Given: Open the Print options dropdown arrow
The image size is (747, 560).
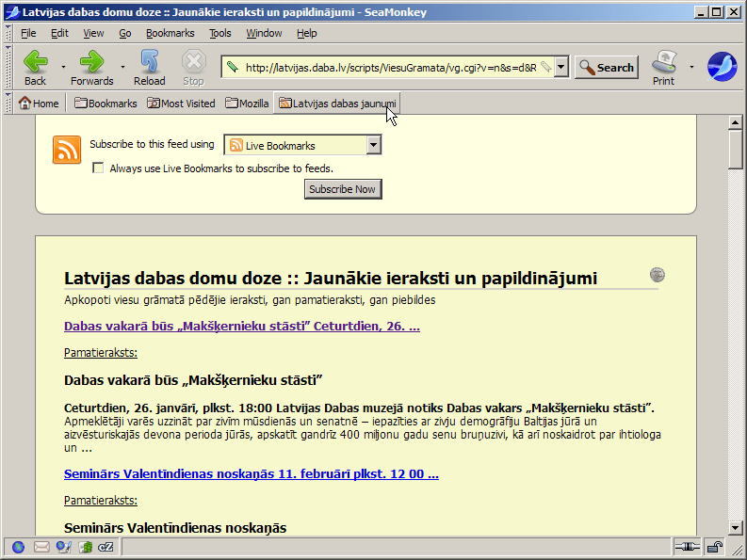Looking at the screenshot, I should (691, 67).
